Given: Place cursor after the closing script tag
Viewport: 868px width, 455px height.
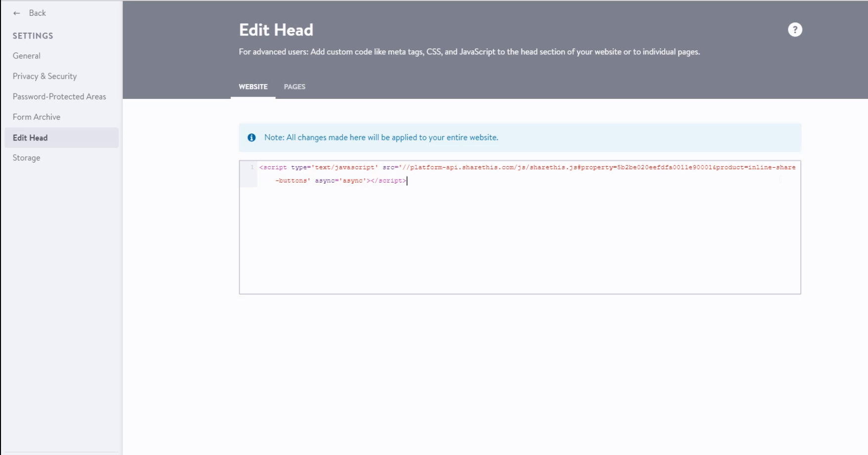Looking at the screenshot, I should click(407, 181).
